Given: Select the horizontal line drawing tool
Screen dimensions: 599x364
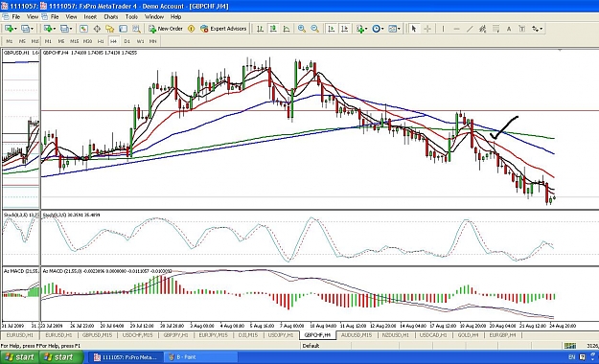Looking at the screenshot, I should coord(456,29).
